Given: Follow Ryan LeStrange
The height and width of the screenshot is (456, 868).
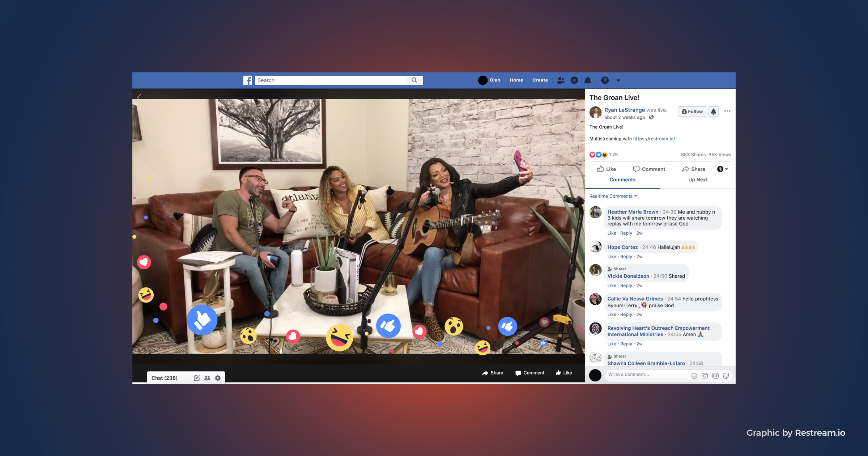Looking at the screenshot, I should click(692, 111).
